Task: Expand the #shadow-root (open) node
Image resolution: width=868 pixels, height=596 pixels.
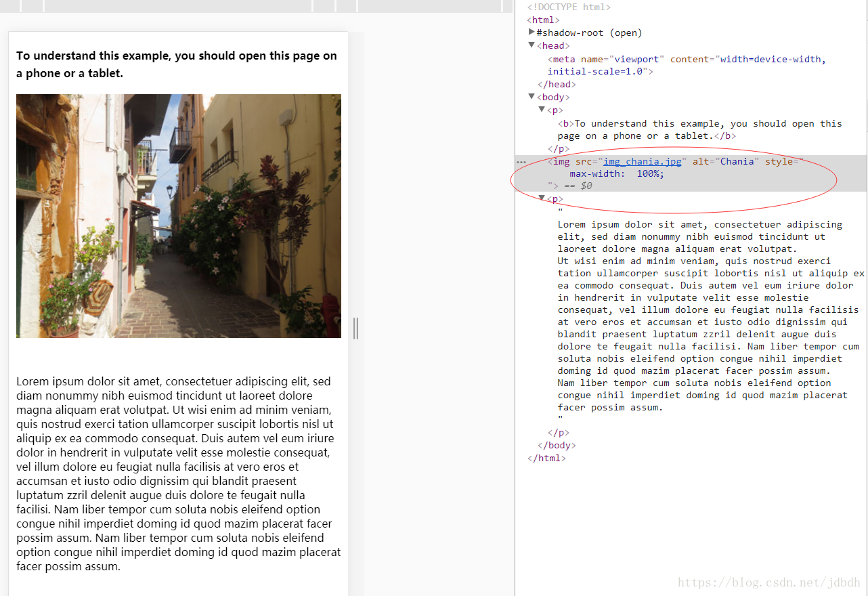Action: coord(531,32)
